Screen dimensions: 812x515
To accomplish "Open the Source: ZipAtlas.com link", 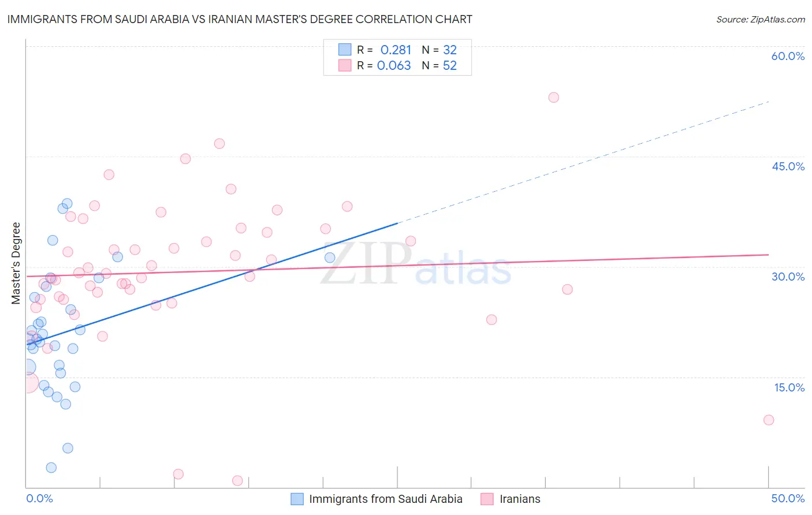I will pos(760,19).
